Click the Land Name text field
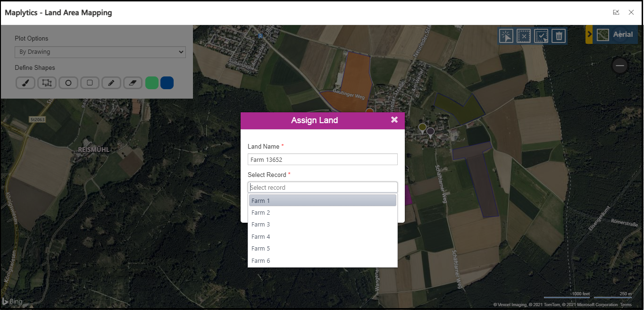 tap(322, 159)
